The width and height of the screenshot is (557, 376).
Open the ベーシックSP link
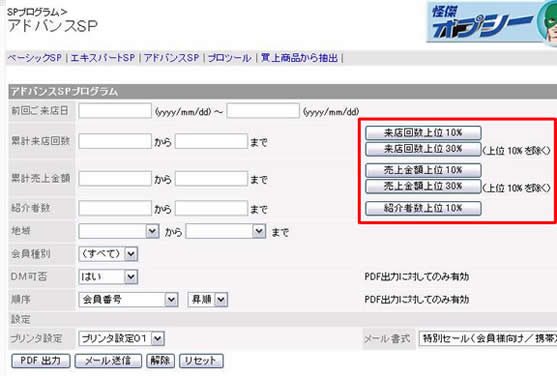35,58
